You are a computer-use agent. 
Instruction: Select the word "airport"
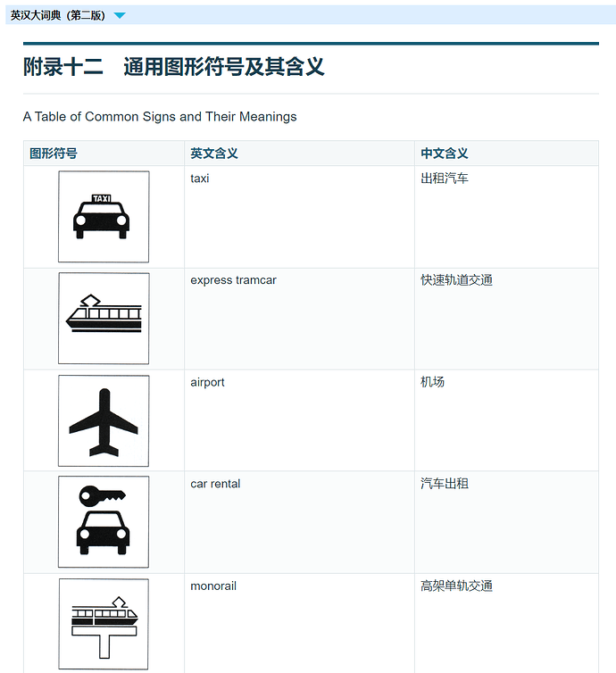(x=207, y=382)
